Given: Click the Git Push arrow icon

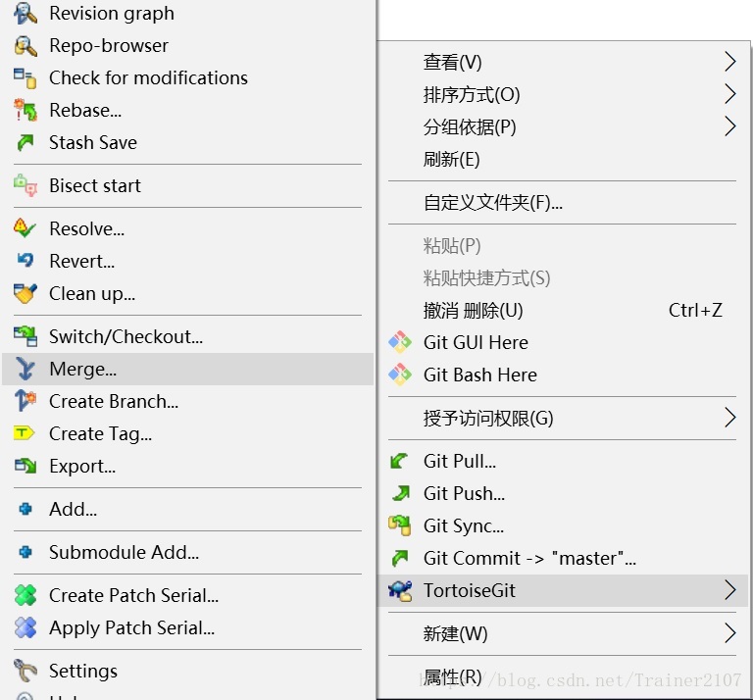Looking at the screenshot, I should point(400,493).
